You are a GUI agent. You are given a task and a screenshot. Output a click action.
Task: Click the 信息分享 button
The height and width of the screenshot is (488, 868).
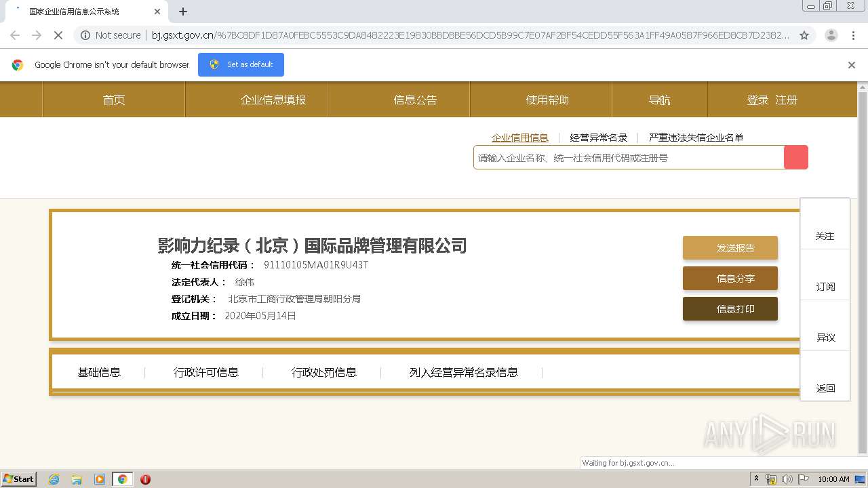coord(730,278)
